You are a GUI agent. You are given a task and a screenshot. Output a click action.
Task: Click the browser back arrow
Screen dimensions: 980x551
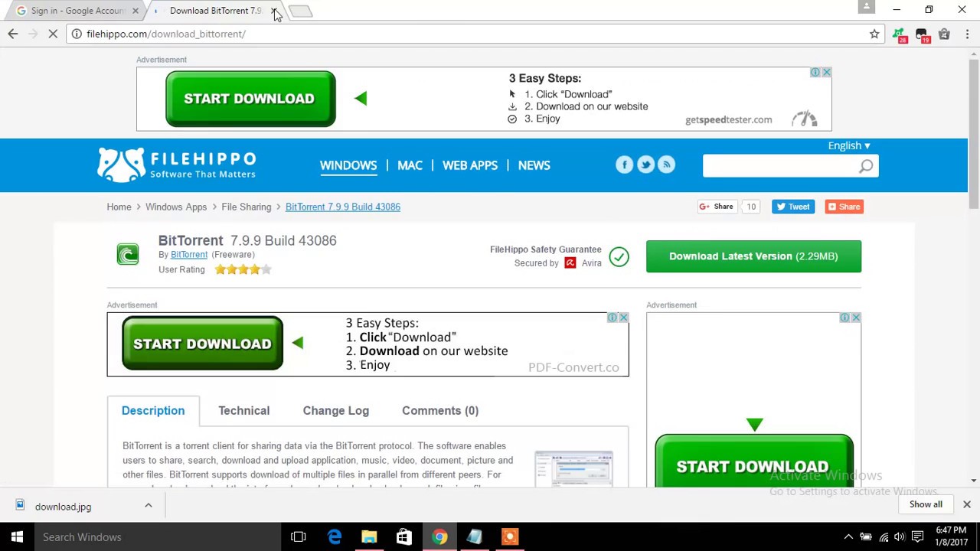[x=13, y=34]
